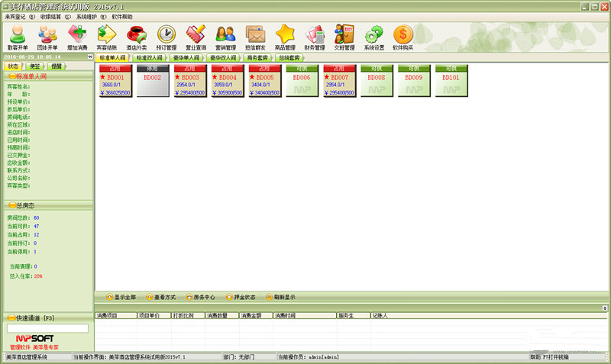This screenshot has height=364, width=611.
Task: Open 团体开单 group check-in
Action: 47,37
